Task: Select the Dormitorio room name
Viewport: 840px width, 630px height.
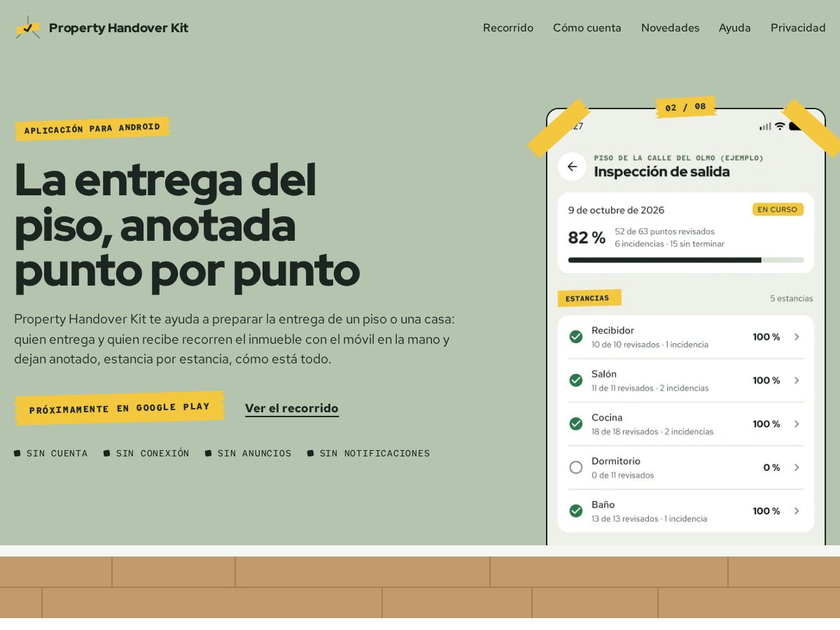Action: click(616, 461)
